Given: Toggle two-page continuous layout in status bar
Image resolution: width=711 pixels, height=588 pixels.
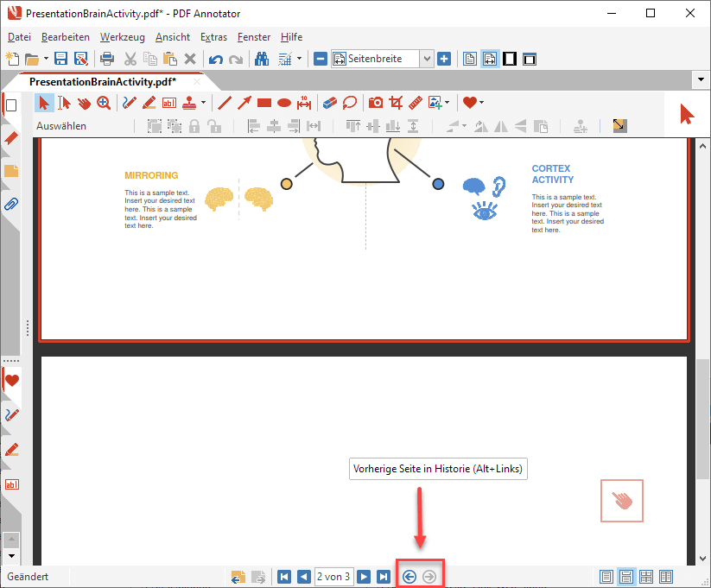Looking at the screenshot, I should pos(646,577).
